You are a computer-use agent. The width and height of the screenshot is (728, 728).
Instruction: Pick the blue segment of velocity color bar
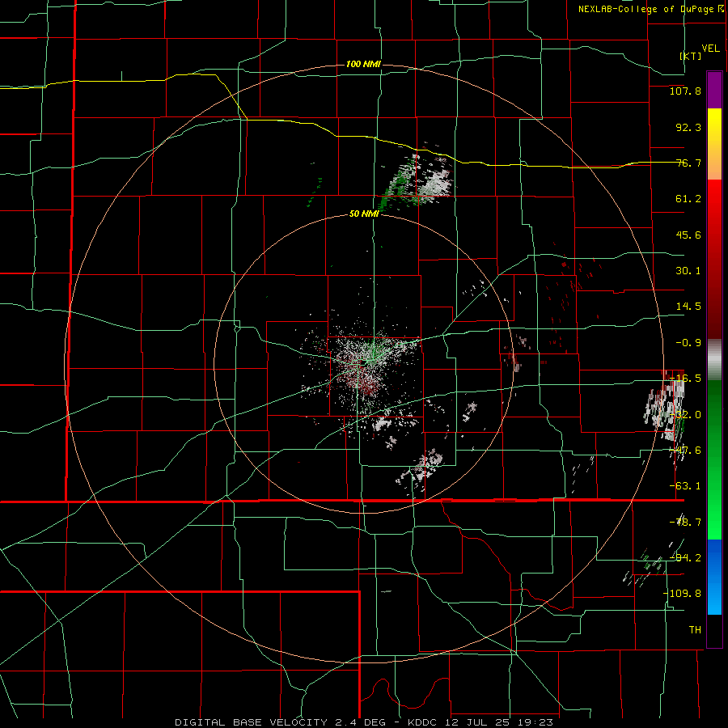[x=714, y=577]
